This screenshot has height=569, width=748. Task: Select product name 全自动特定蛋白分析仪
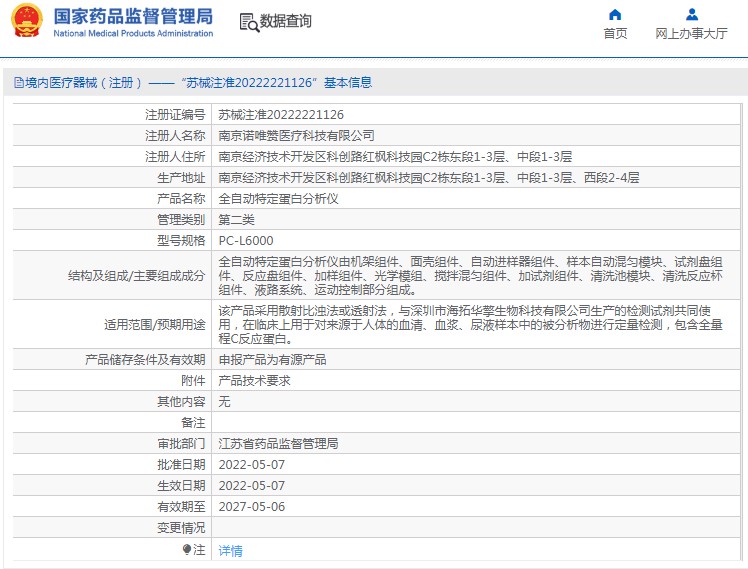coord(278,199)
